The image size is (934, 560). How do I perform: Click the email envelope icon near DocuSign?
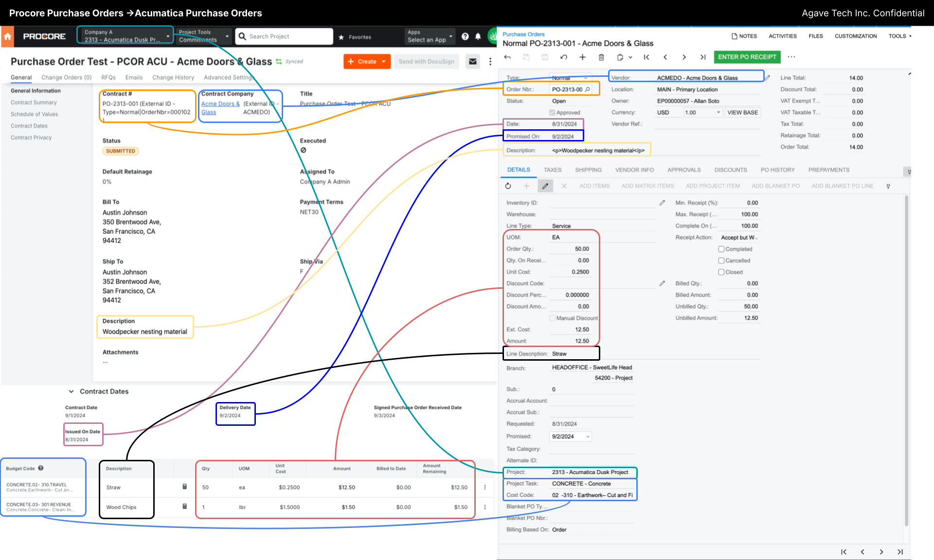[472, 62]
